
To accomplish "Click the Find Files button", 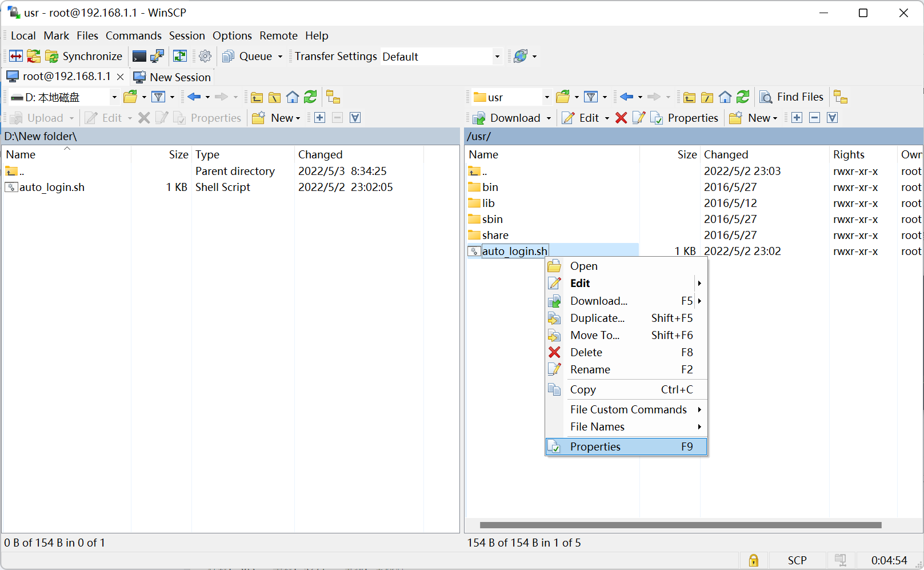I will coord(791,97).
